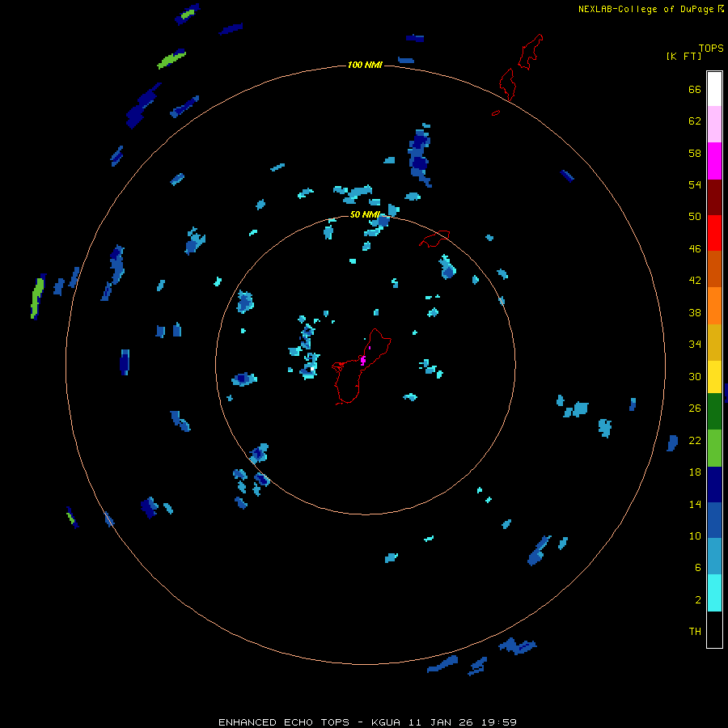Click the 'TH' threshold legend label

click(x=695, y=632)
